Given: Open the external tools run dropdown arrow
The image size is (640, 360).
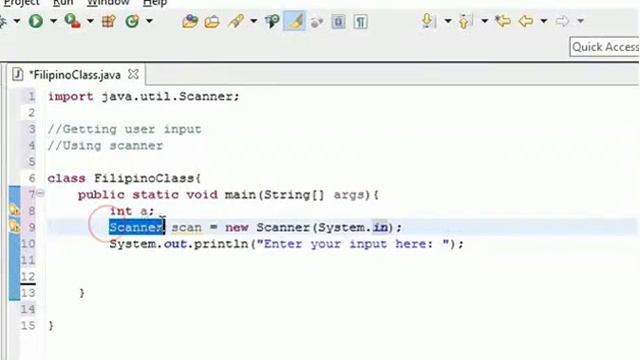Looking at the screenshot, I should point(90,20).
